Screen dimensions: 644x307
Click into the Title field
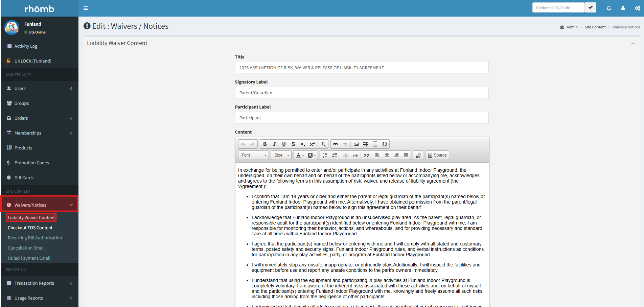click(362, 68)
